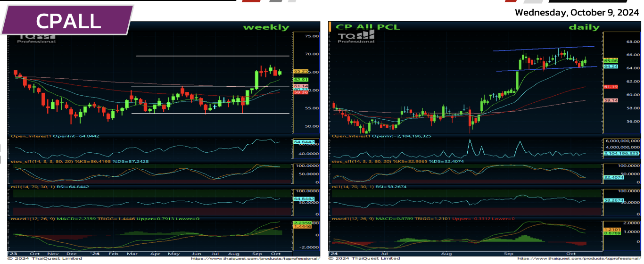Click the 62.00 level on daily price axis

tap(633, 82)
